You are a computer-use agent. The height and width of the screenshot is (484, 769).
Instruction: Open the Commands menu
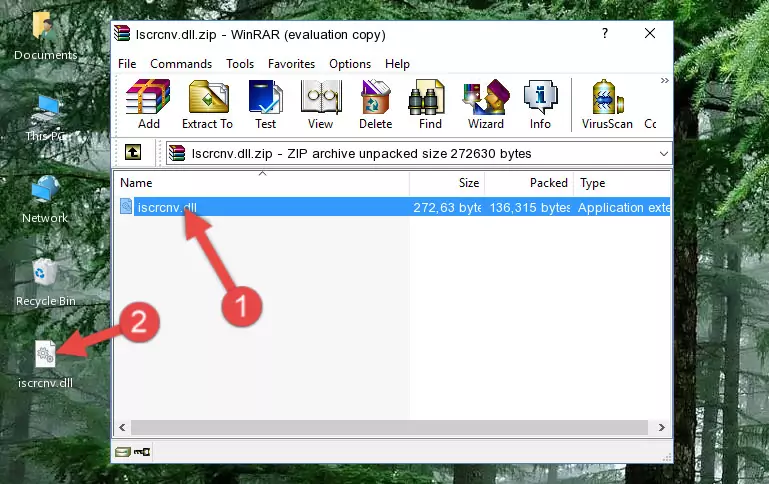[181, 64]
